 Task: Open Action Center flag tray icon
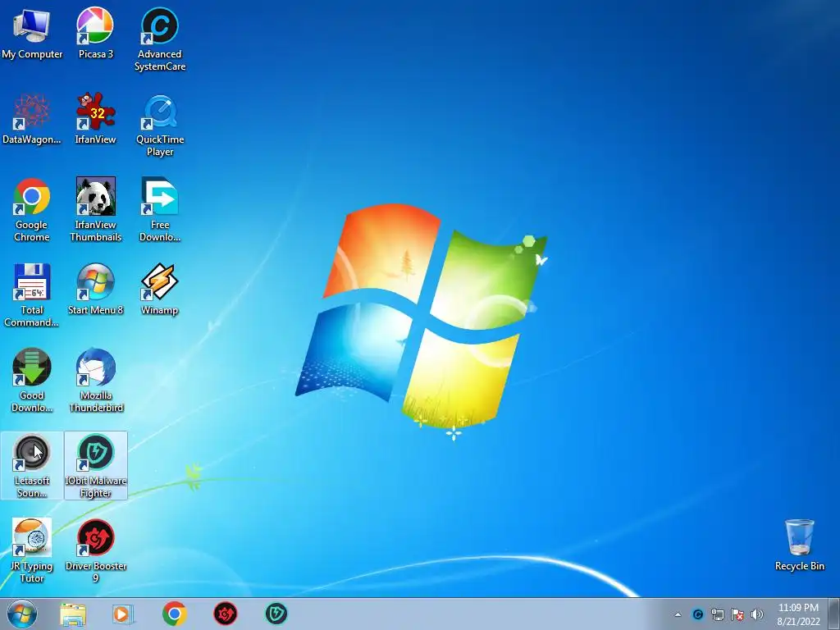click(737, 614)
